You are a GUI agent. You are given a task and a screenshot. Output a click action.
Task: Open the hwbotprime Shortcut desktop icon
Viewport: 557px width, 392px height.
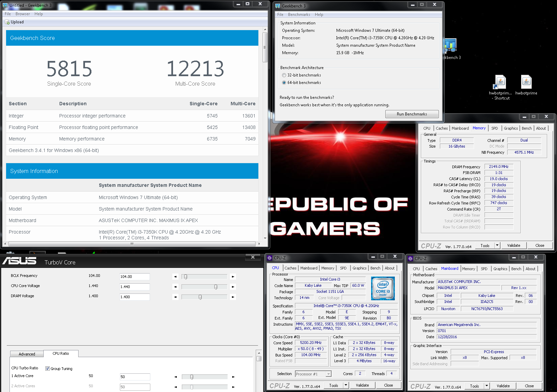[500, 87]
